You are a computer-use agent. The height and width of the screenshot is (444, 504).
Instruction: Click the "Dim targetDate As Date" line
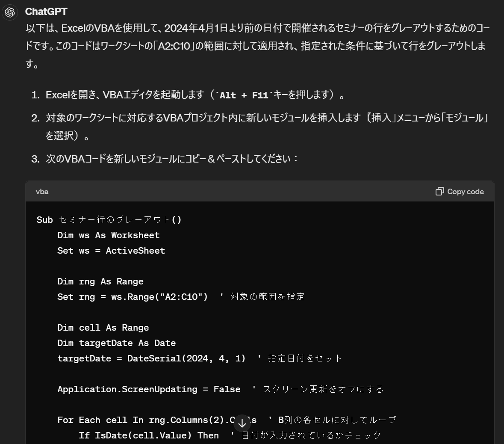coord(116,343)
